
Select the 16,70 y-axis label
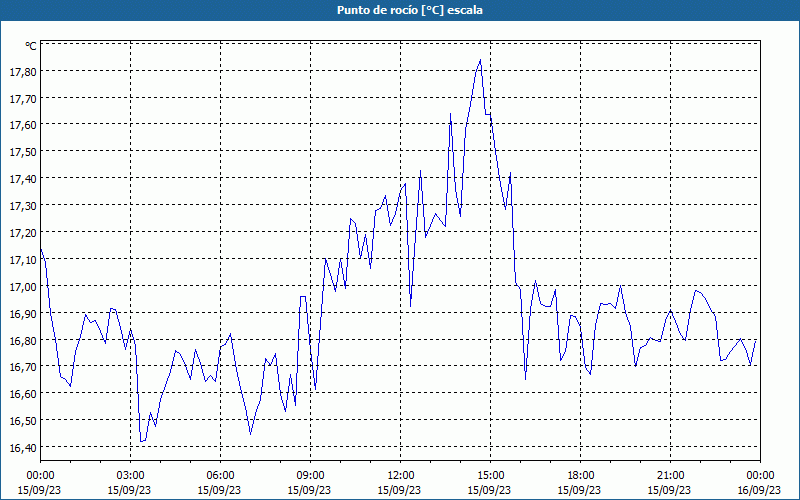[23, 367]
